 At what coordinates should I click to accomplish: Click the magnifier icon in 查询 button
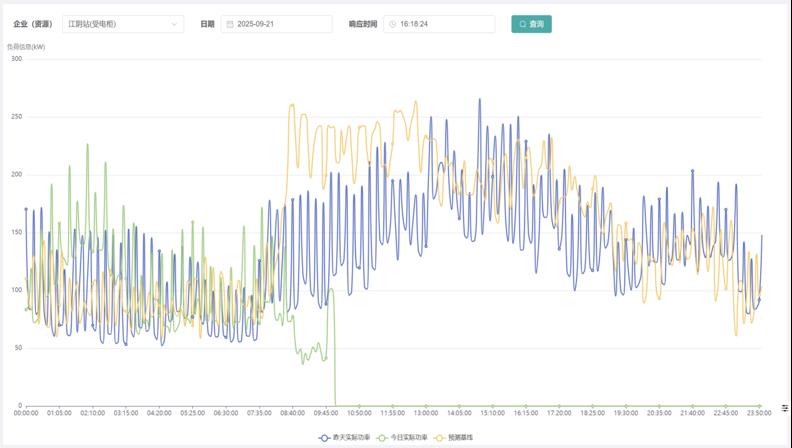pyautogui.click(x=522, y=24)
